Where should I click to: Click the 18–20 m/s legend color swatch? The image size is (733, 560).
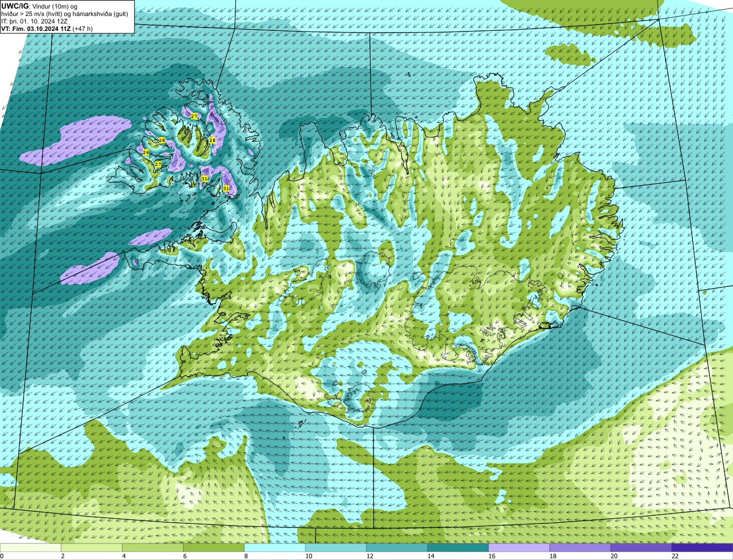580,547
